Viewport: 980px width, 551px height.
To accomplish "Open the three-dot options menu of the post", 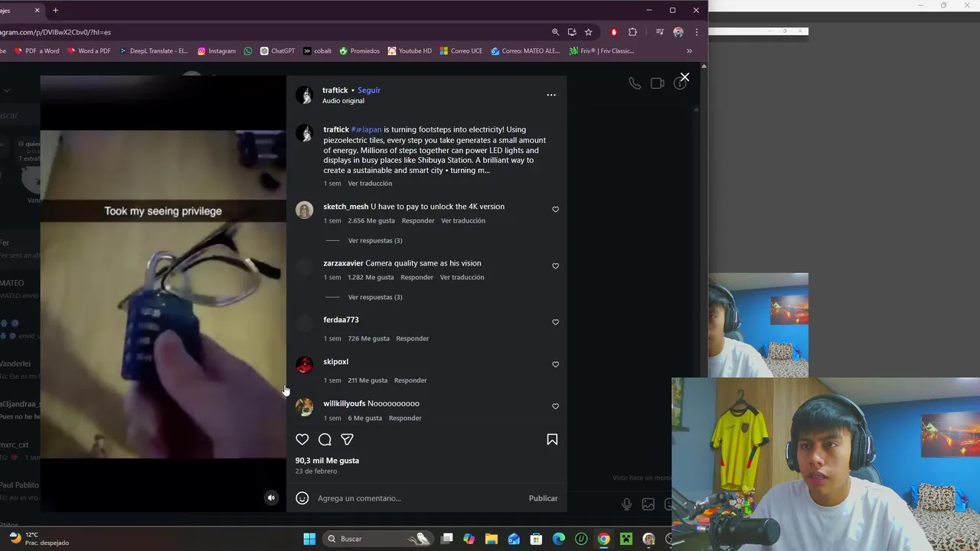I will tap(550, 95).
